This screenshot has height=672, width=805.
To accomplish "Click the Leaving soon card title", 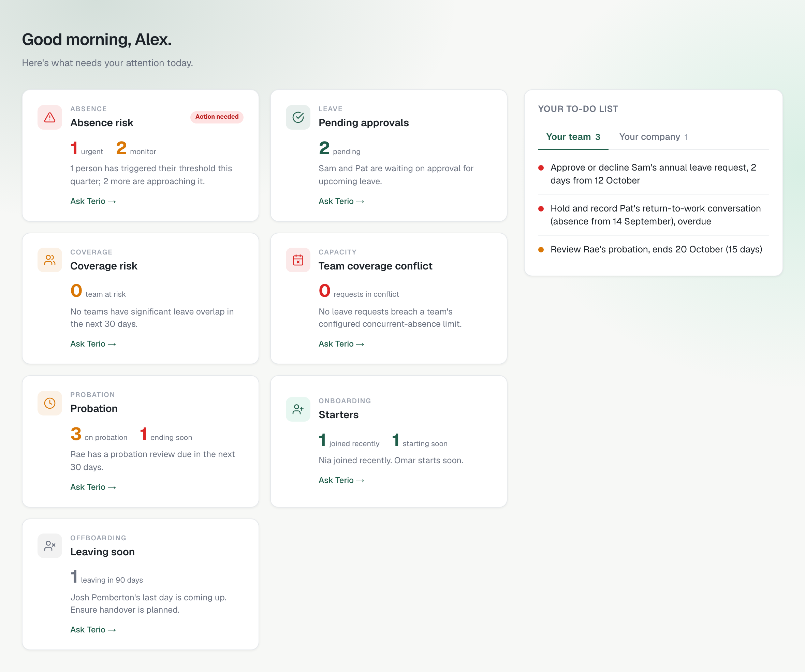I will pyautogui.click(x=102, y=552).
